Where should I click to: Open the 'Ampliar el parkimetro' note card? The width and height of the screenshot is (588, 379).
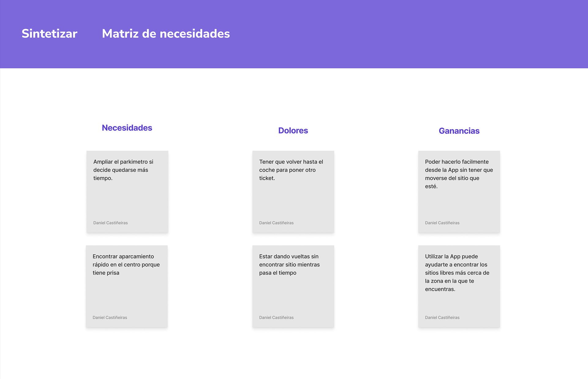click(x=127, y=192)
